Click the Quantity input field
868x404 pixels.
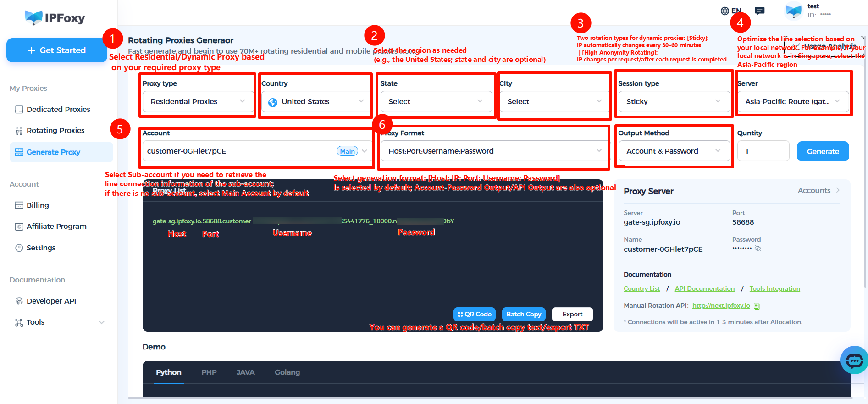763,151
